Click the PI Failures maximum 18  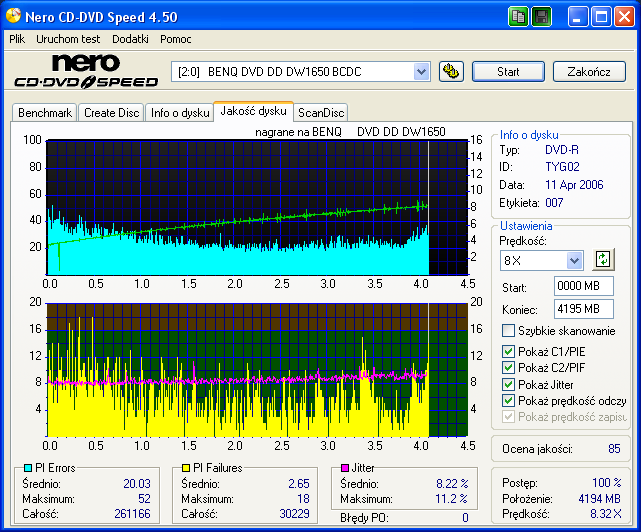pyautogui.click(x=303, y=499)
